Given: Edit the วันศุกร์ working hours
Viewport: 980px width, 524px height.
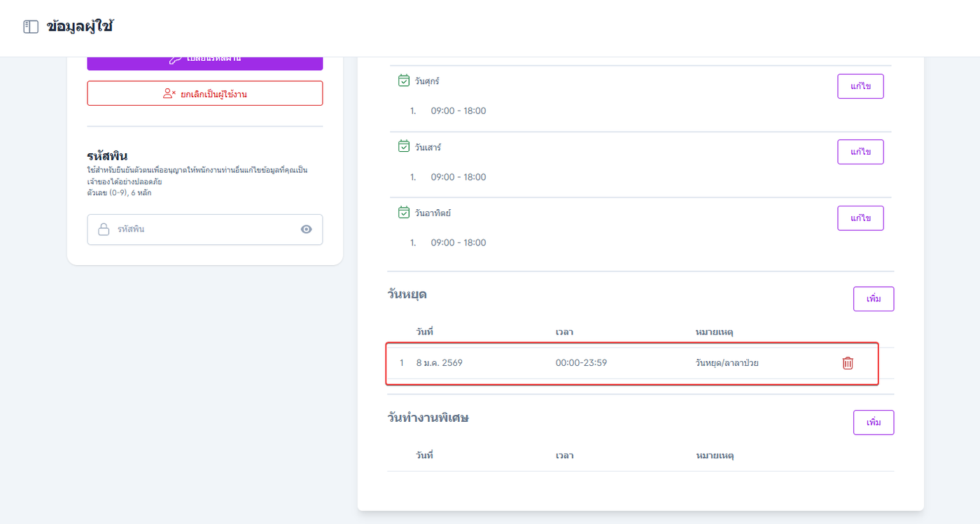Looking at the screenshot, I should pyautogui.click(x=860, y=86).
